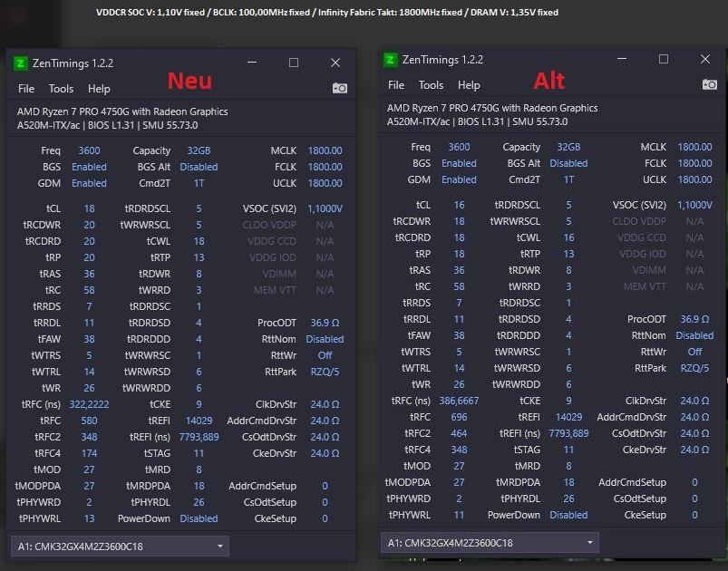Click the Cmd2T 1T value in the Alt window
The image size is (728, 571).
click(x=568, y=179)
